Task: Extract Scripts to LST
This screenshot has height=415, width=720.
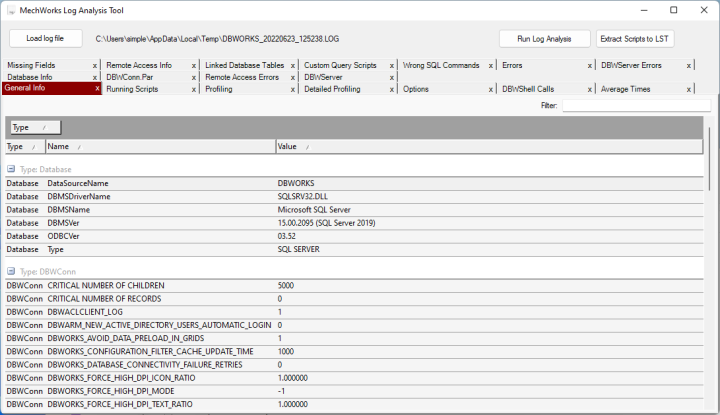Action: (635, 39)
